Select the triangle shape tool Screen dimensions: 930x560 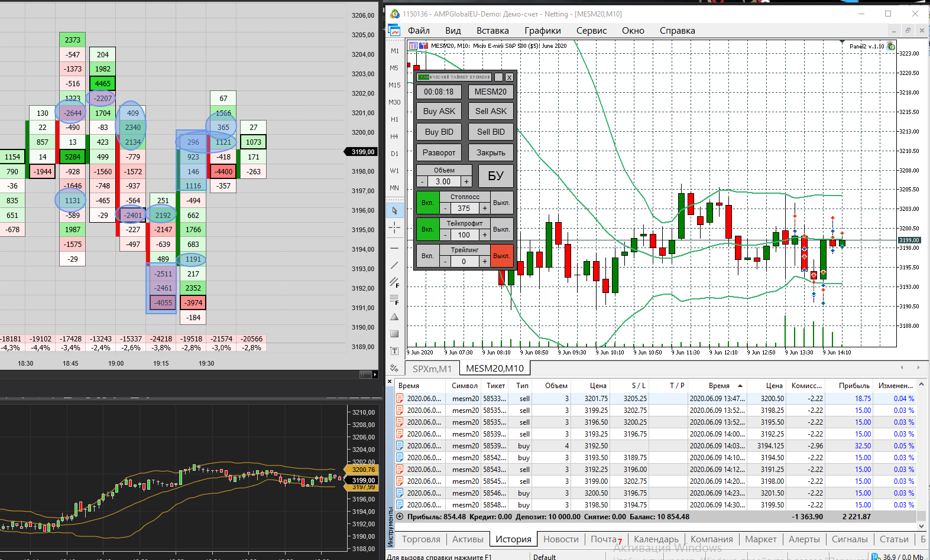(394, 317)
